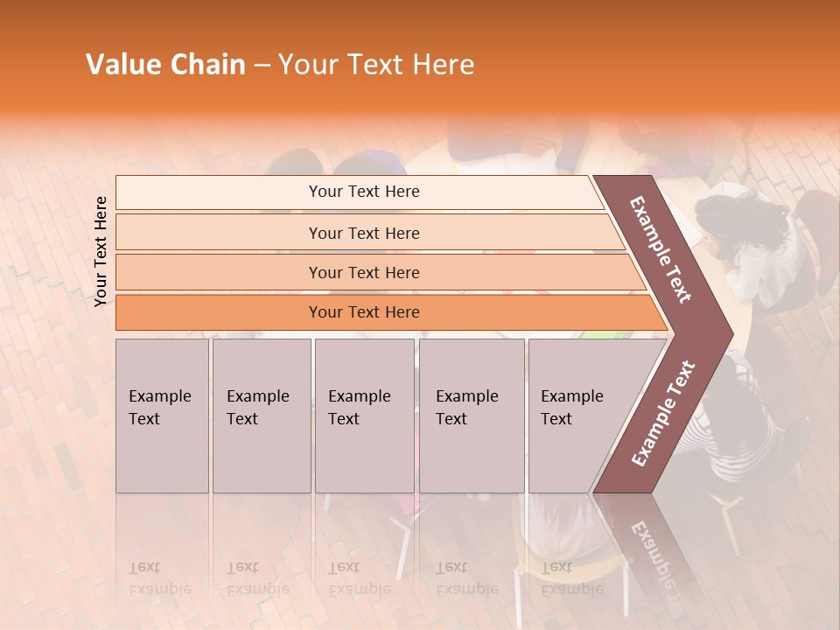Click the mirrored reflection text under third box
Viewport: 840px width, 630px height.
(x=359, y=577)
